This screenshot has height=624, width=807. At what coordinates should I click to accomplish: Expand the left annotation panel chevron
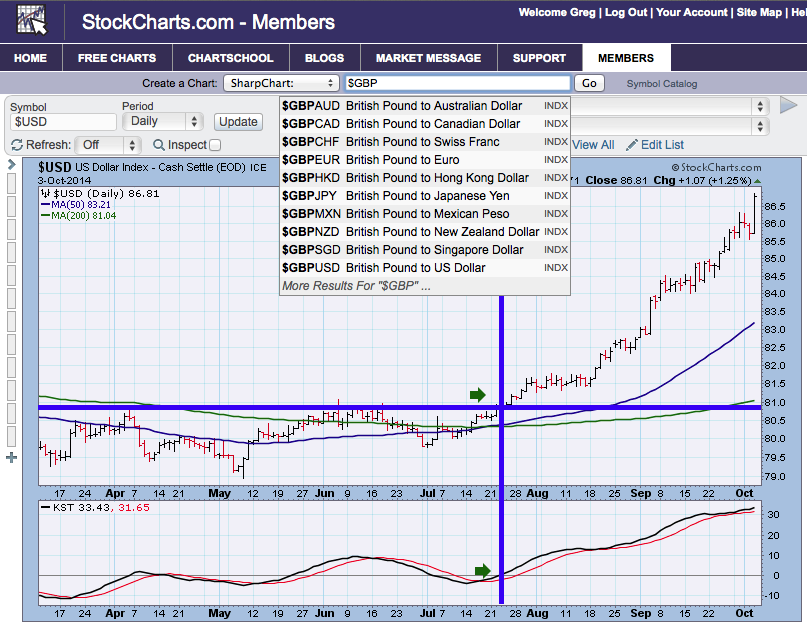point(11,164)
